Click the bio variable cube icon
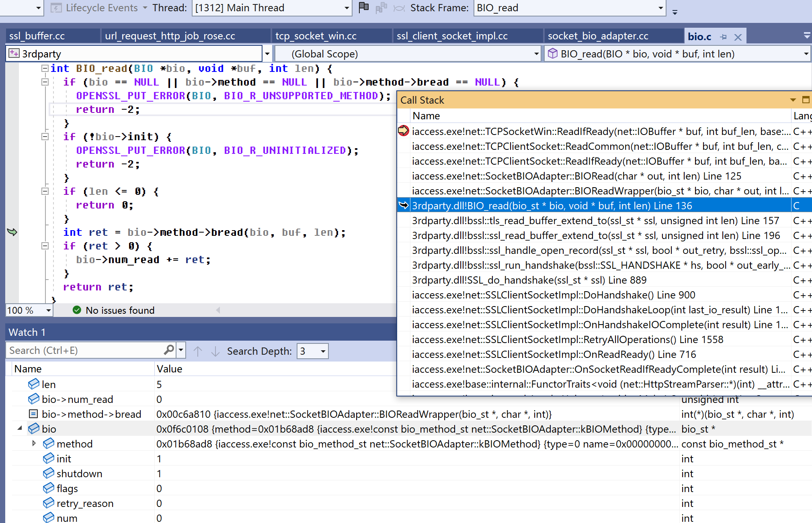The height and width of the screenshot is (523, 812). (x=34, y=429)
